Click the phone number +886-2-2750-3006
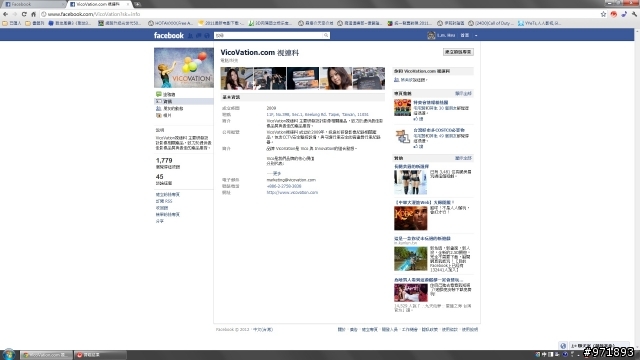640x360 pixels. click(284, 186)
